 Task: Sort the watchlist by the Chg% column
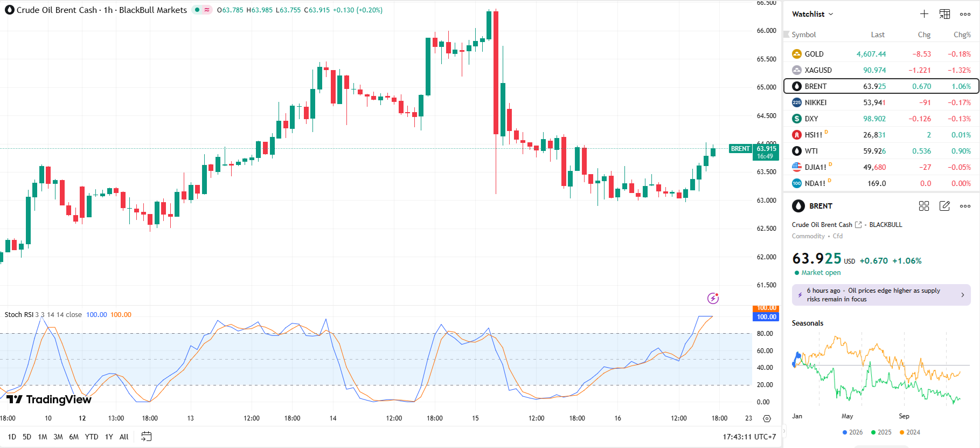click(x=962, y=35)
